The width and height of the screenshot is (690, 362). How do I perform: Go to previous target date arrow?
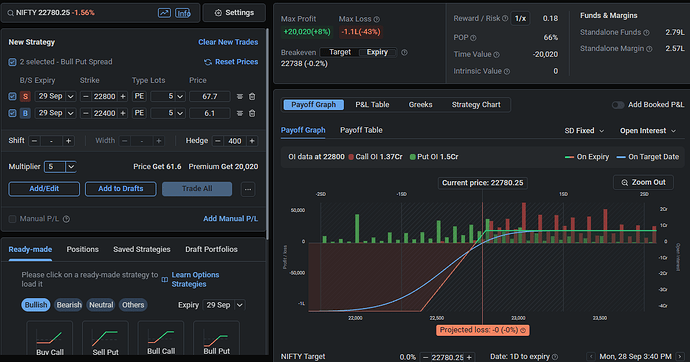(591, 356)
